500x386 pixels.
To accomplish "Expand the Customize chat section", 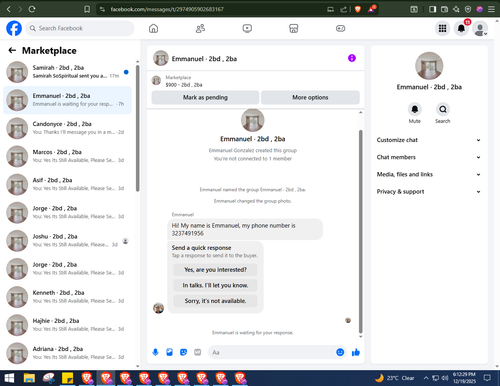I will pos(429,140).
